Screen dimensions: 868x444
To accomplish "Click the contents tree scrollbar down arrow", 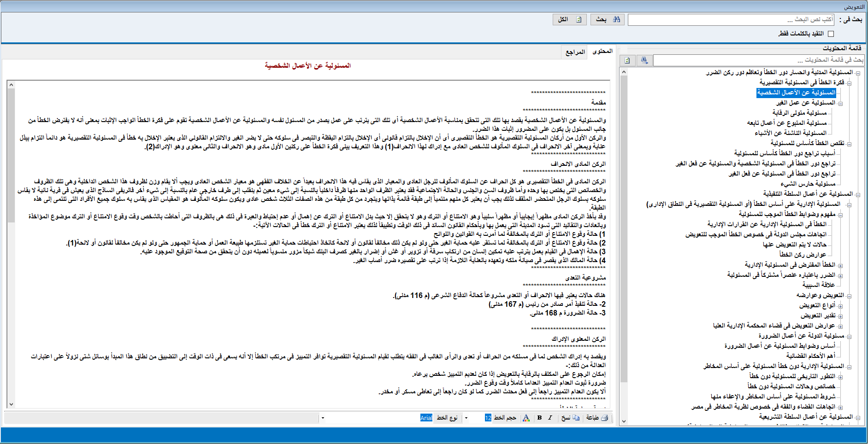I will pos(624,421).
